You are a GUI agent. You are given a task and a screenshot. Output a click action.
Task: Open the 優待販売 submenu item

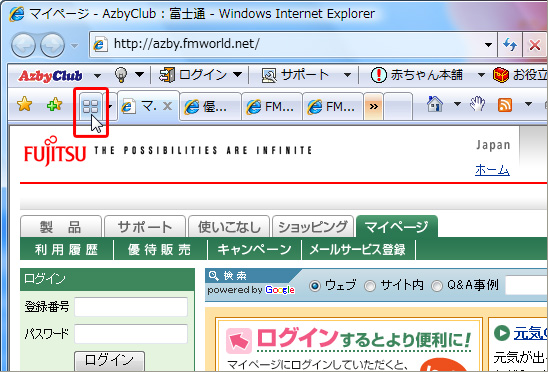point(160,250)
